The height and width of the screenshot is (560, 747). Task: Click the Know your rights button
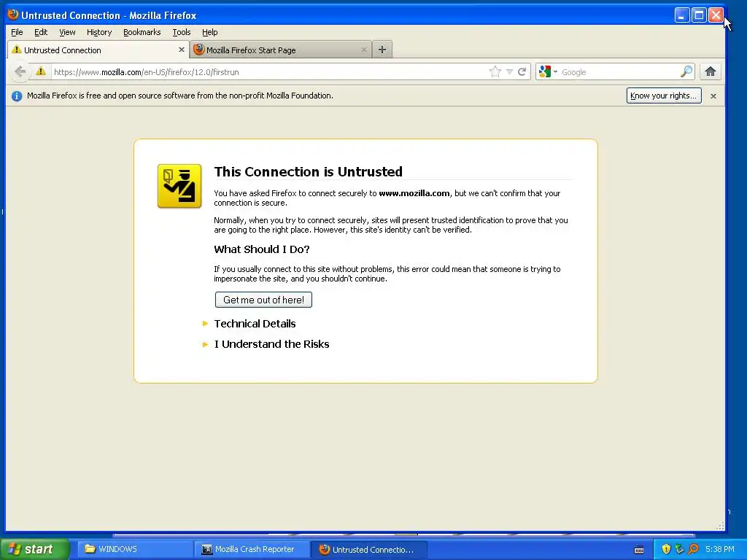tap(664, 96)
